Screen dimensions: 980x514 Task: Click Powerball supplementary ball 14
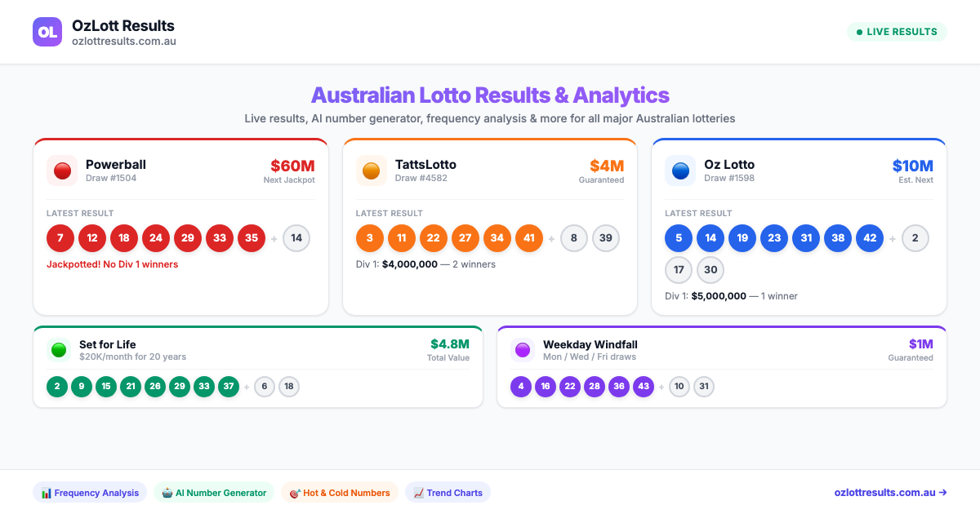[x=296, y=238]
